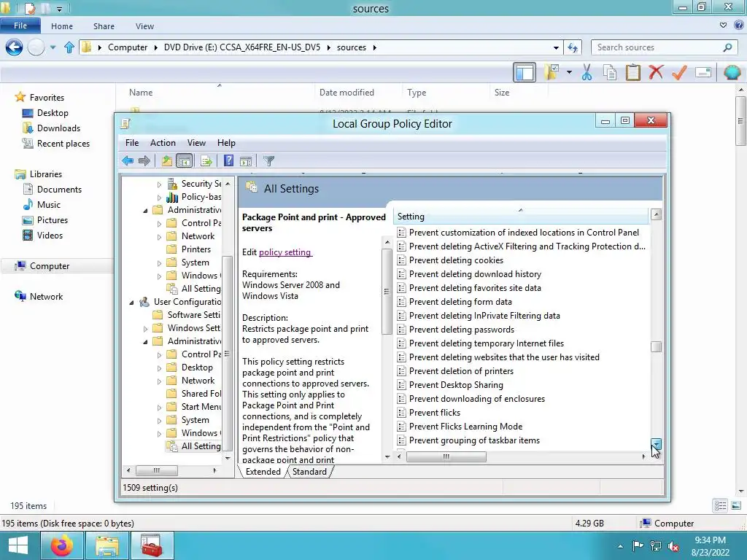Select 'Prevent deleting cookies' setting

pyautogui.click(x=456, y=260)
